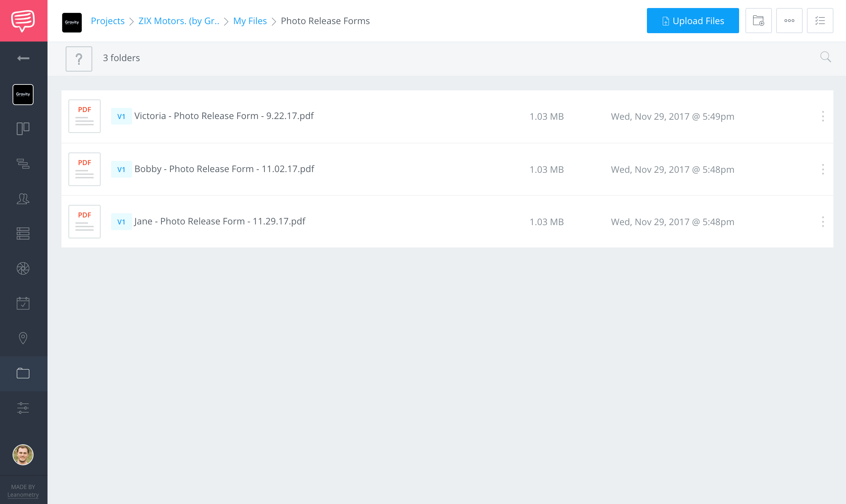Open Victoria Photo Release Form PDF thumbnail
846x504 pixels.
[85, 116]
